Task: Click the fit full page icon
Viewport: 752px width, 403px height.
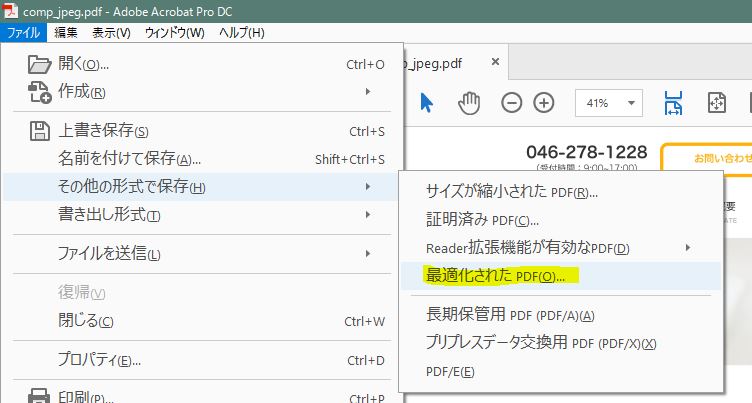Action: pos(717,103)
